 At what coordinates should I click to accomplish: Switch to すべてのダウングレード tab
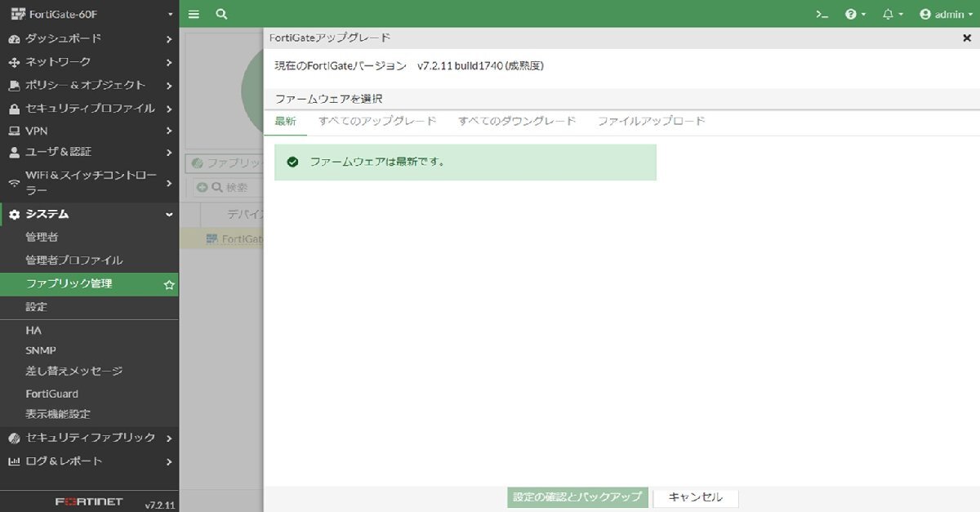tap(517, 121)
